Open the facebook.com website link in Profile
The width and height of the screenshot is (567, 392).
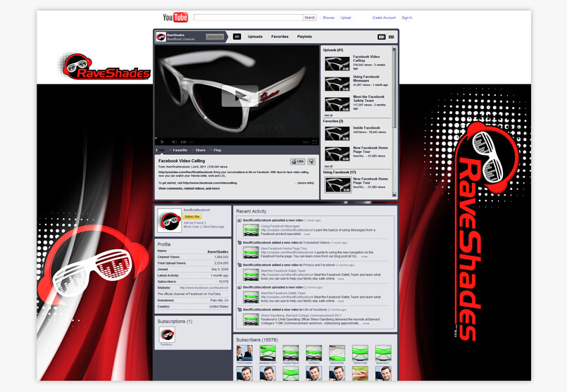[204, 288]
